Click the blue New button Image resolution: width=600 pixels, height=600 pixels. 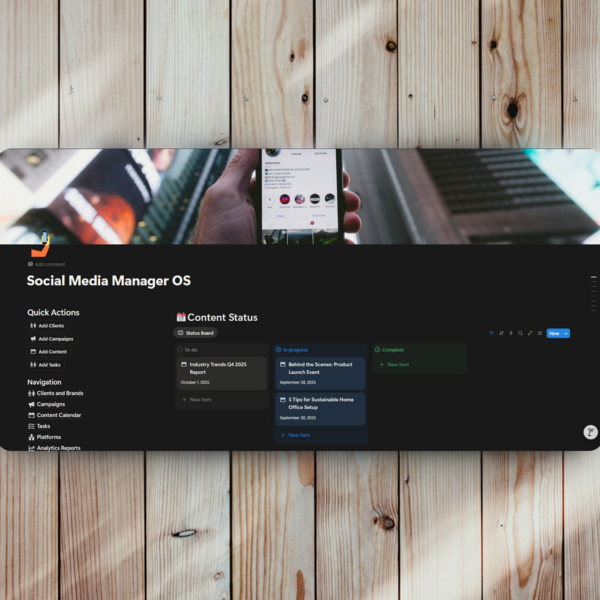pos(554,333)
